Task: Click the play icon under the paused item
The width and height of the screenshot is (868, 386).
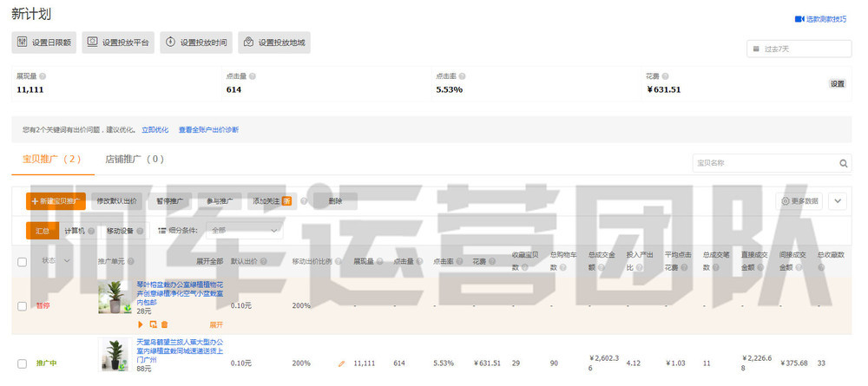Action: coord(141,324)
